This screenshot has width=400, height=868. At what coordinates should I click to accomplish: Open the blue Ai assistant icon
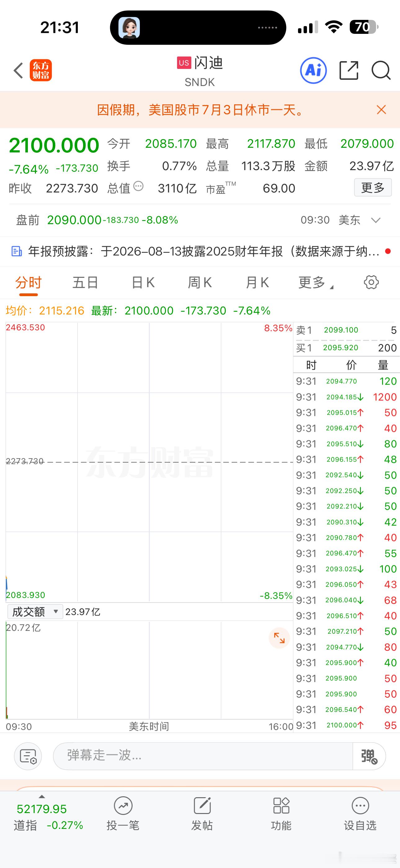313,70
